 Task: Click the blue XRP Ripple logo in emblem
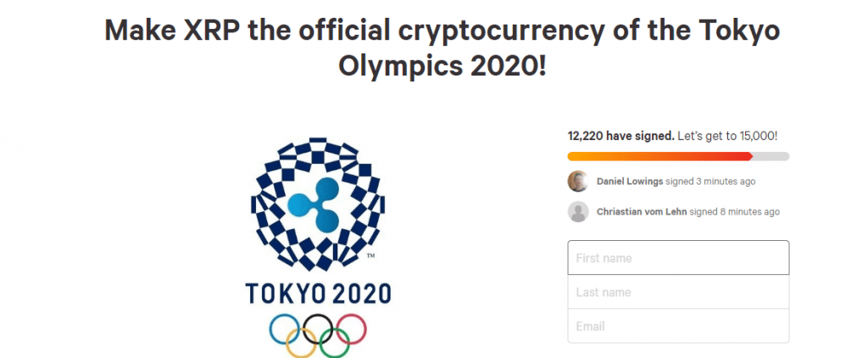click(317, 205)
